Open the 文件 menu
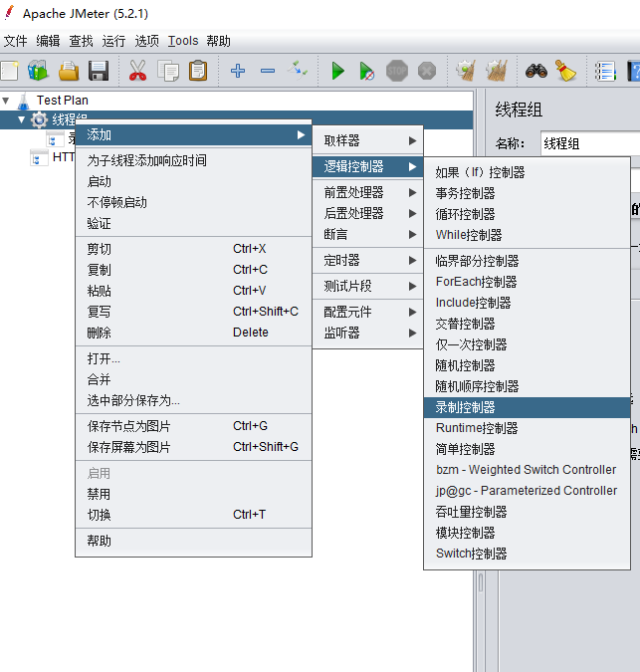Viewport: 640px width, 672px height. [x=15, y=41]
